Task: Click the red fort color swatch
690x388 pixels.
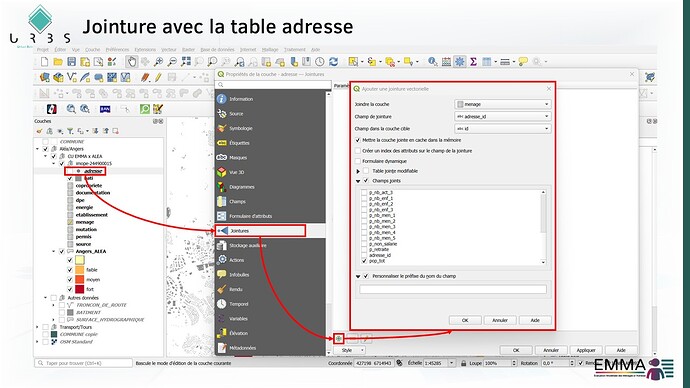Action: tap(80, 289)
